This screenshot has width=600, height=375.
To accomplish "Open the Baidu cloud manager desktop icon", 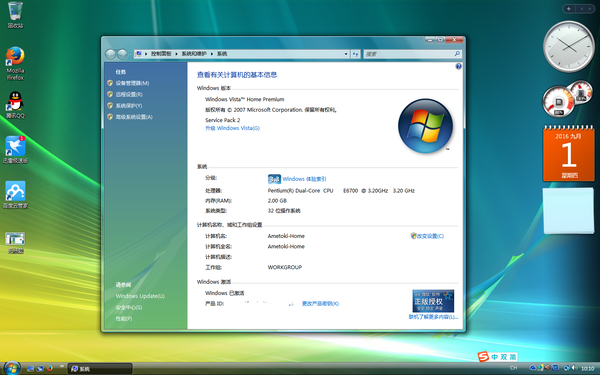I will point(15,194).
